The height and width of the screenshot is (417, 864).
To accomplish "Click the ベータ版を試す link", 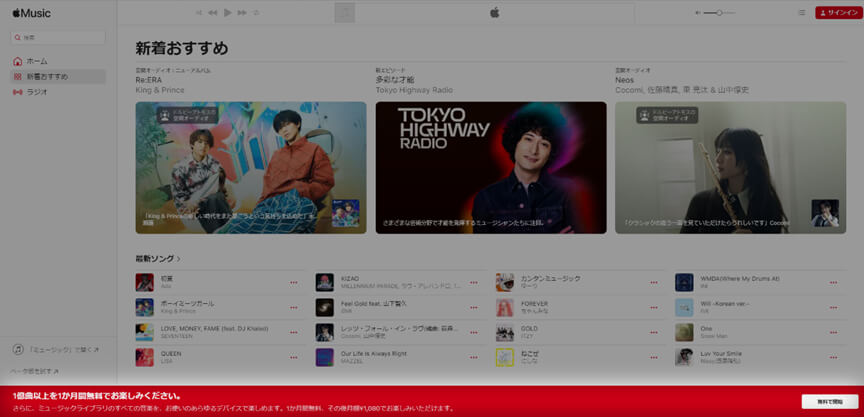I will [35, 371].
